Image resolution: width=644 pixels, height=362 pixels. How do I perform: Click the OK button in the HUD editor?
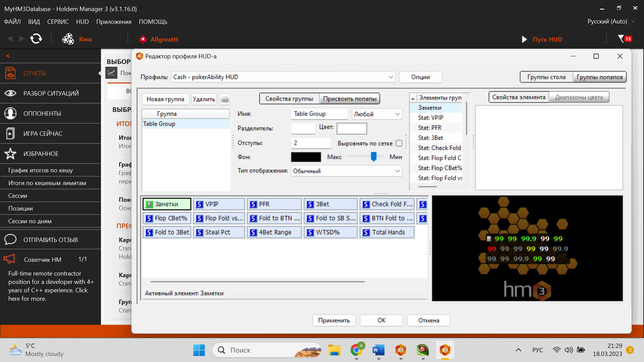click(381, 320)
